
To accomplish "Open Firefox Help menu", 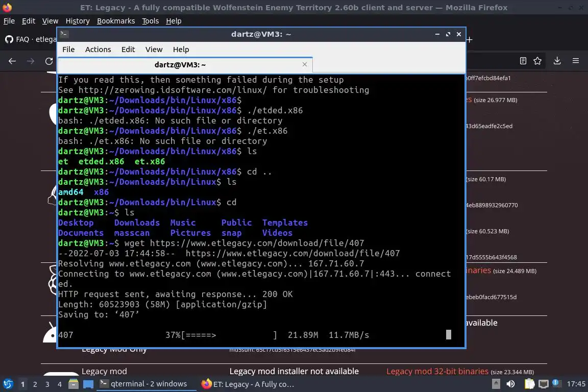I will click(x=174, y=21).
